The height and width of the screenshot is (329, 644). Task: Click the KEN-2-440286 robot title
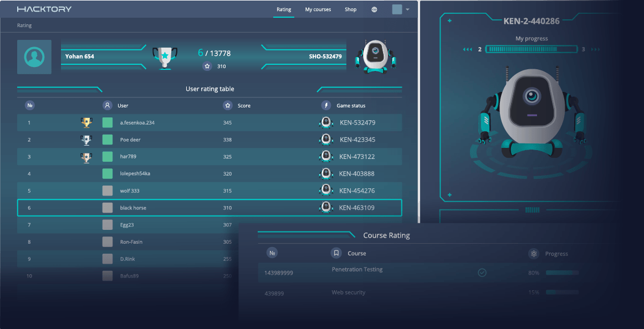pos(531,21)
